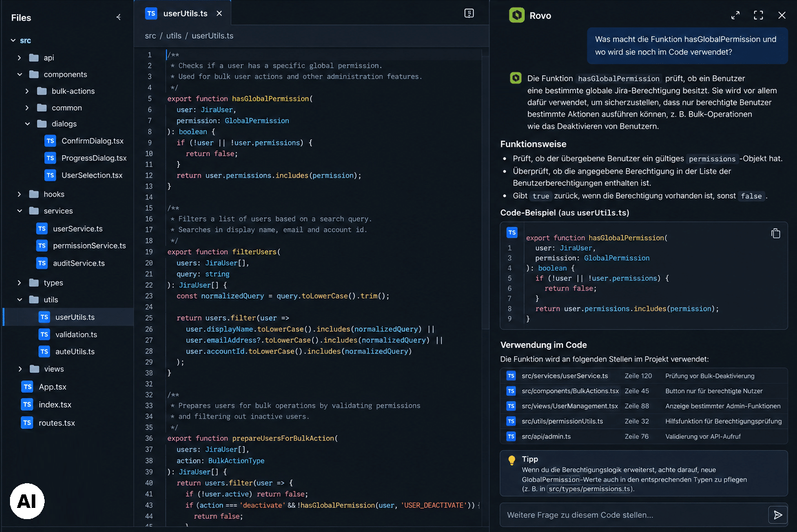
Task: Click the Rovo avatar beside the answer
Action: click(516, 78)
